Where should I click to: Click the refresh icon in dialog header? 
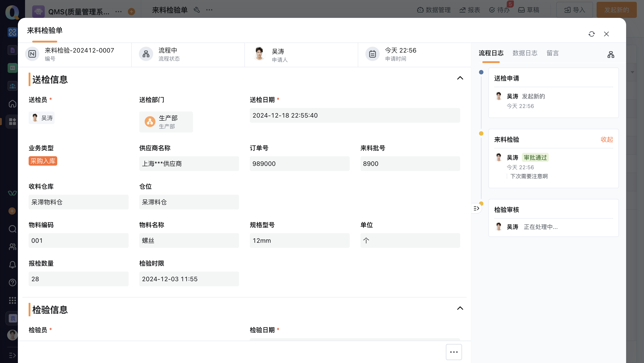[x=591, y=34]
